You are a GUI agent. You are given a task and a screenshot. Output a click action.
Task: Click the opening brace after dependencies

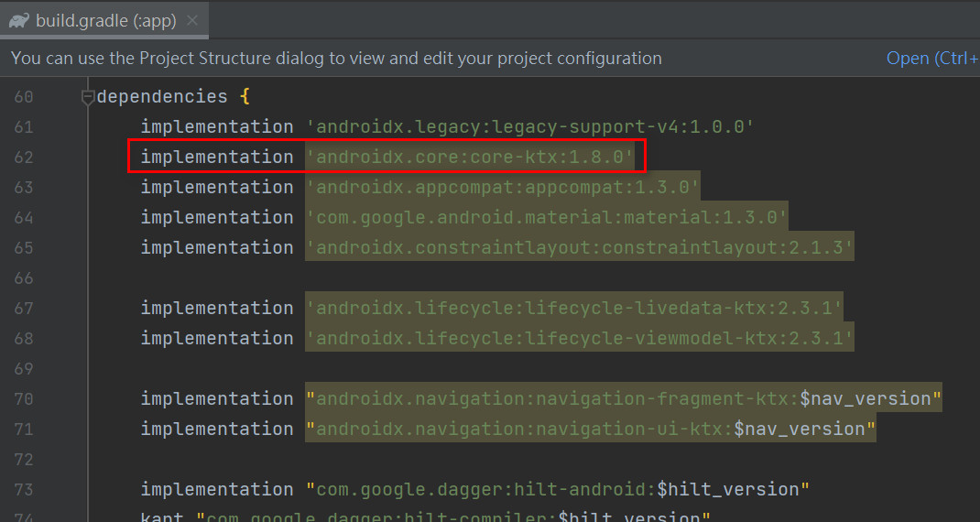pos(245,96)
